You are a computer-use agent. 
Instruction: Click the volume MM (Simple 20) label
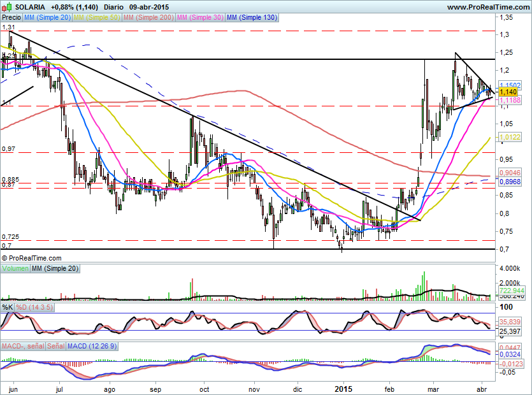coord(55,269)
